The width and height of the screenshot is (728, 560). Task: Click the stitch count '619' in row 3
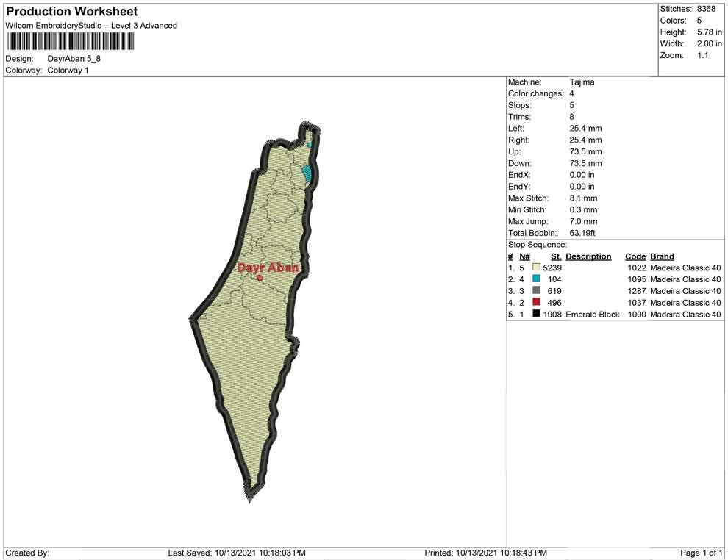[x=554, y=291]
